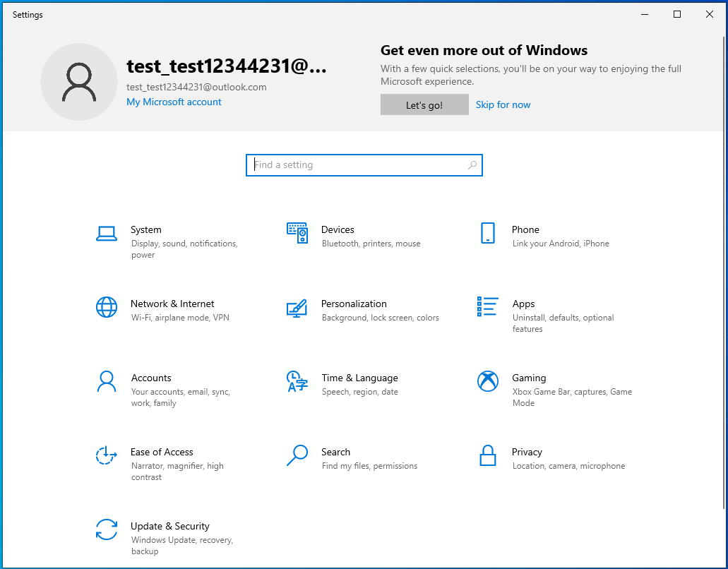Click 'Xbox Game Bar, captures, Game Mode' description
Screen dimensions: 728x569
pyautogui.click(x=572, y=397)
